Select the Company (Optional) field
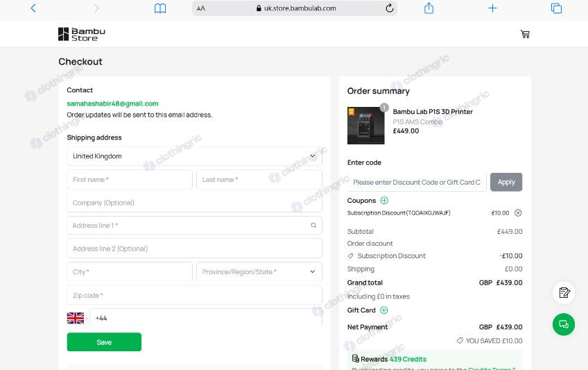Viewport: 588px width, 370px height. point(194,203)
